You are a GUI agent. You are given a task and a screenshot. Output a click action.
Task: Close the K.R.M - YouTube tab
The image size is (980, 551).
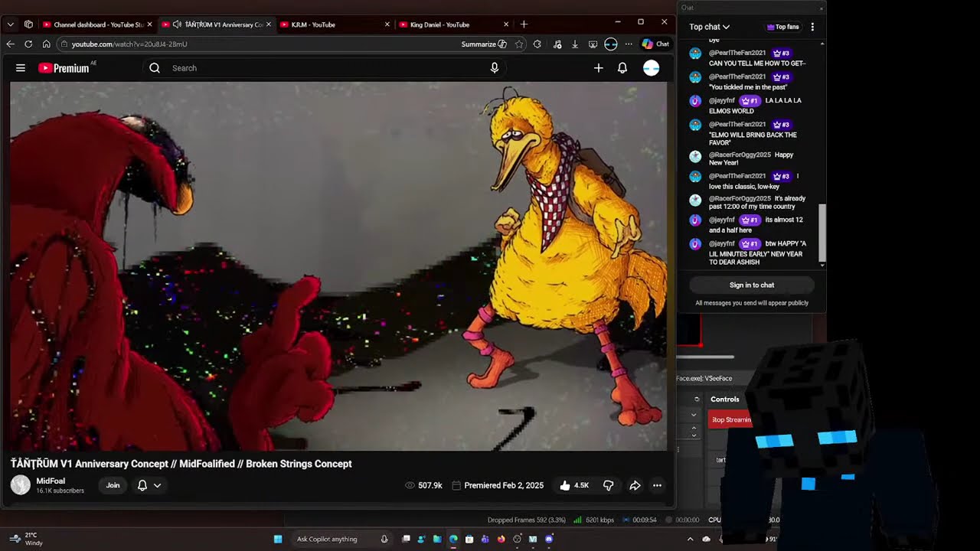click(x=387, y=24)
